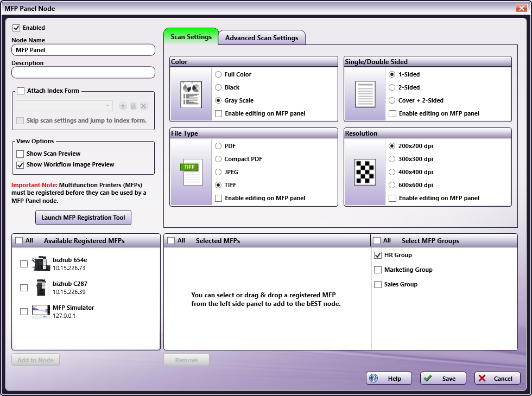Enable the Show Scan Preview checkbox
Image resolution: width=532 pixels, height=396 pixels.
[x=21, y=154]
